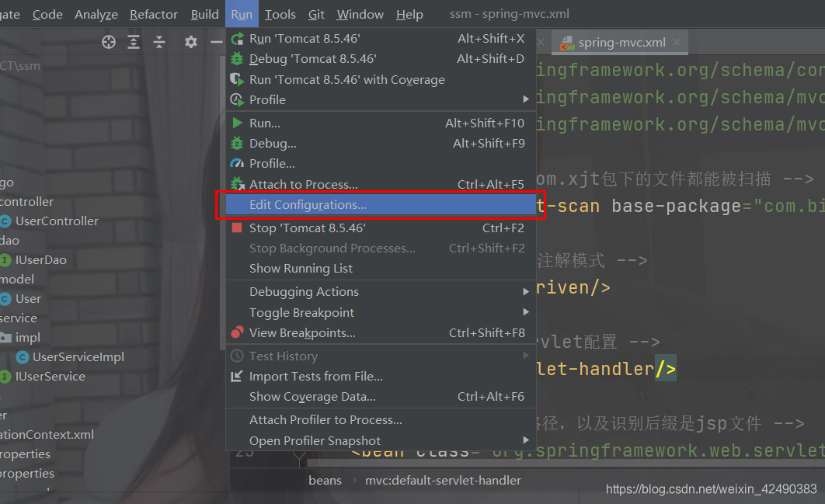
Task: Click the UserController class icon
Action: 5,221
